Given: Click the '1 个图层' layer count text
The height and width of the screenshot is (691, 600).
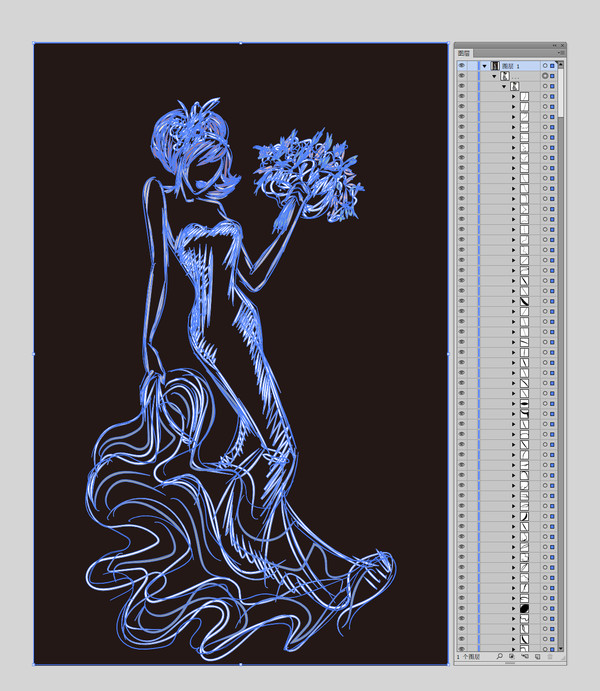Looking at the screenshot, I should tap(468, 657).
